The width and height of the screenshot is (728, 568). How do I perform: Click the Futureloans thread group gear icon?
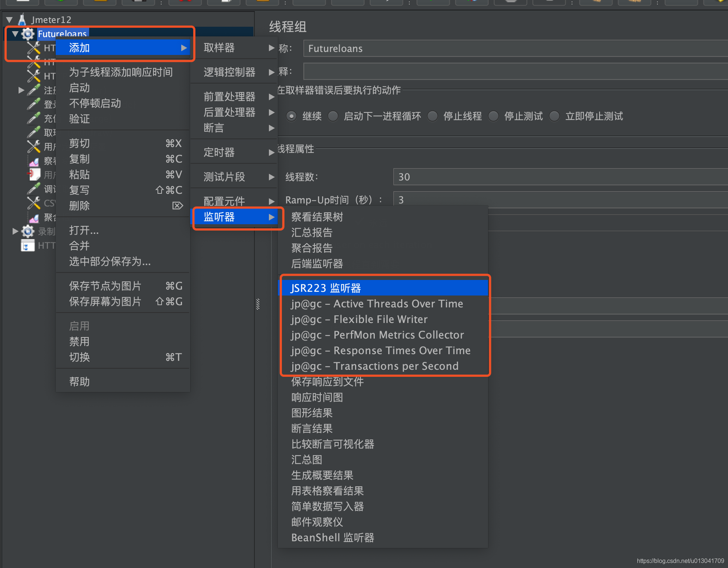(27, 34)
